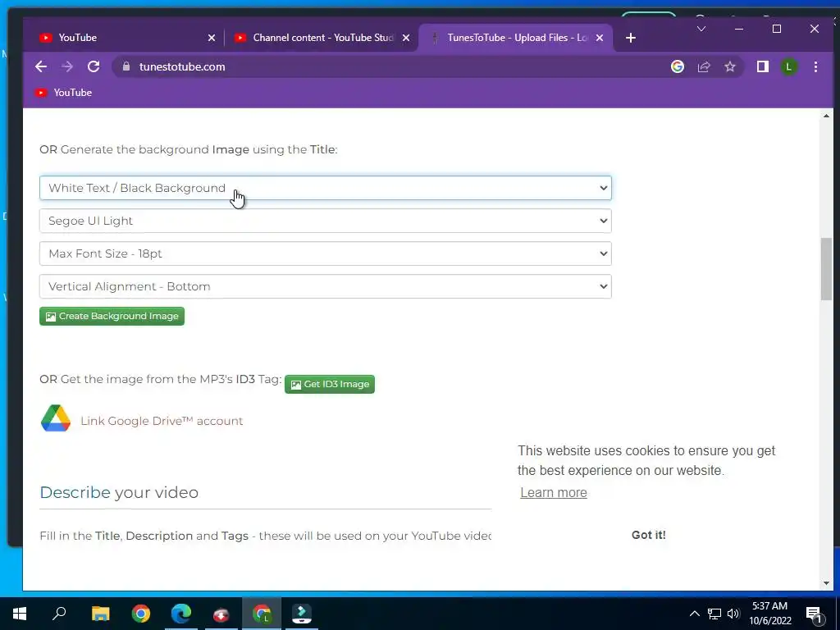Screen dimensions: 840x630
Task: Open the browser side panel icon
Action: [x=762, y=66]
